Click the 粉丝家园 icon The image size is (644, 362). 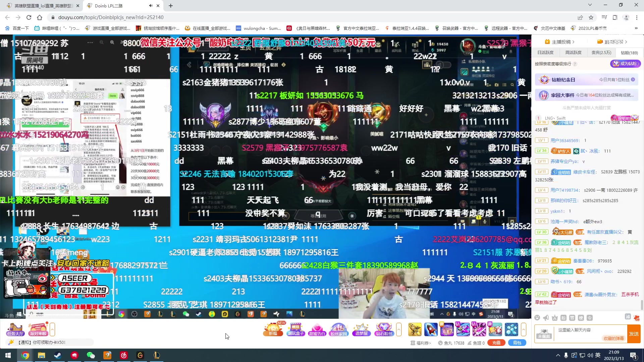tap(338, 329)
